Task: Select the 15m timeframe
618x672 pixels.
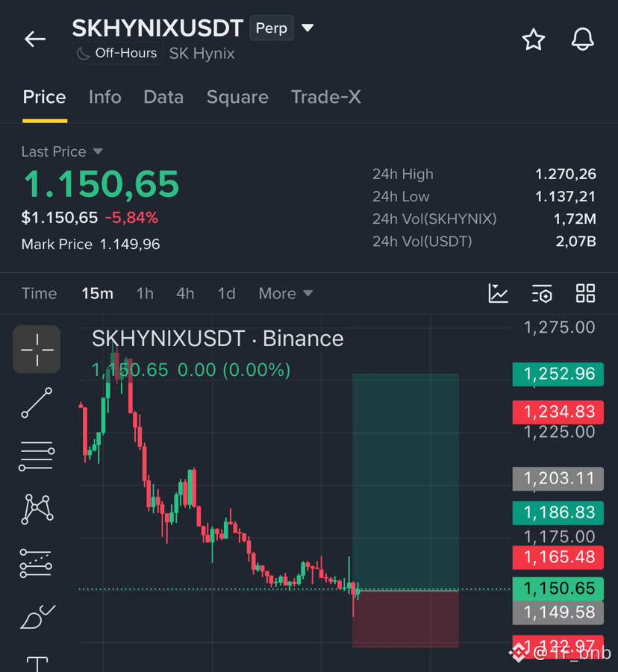Action: [98, 294]
